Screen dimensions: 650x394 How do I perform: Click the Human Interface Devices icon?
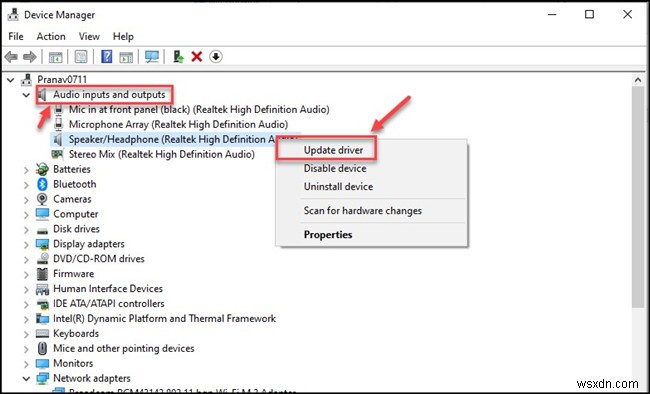click(42, 289)
